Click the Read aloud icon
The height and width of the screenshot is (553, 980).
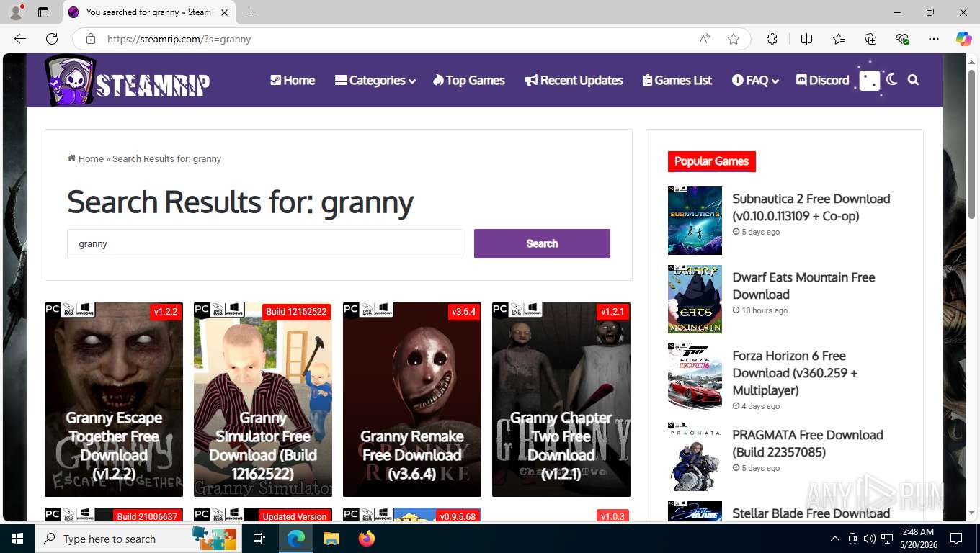click(x=705, y=39)
